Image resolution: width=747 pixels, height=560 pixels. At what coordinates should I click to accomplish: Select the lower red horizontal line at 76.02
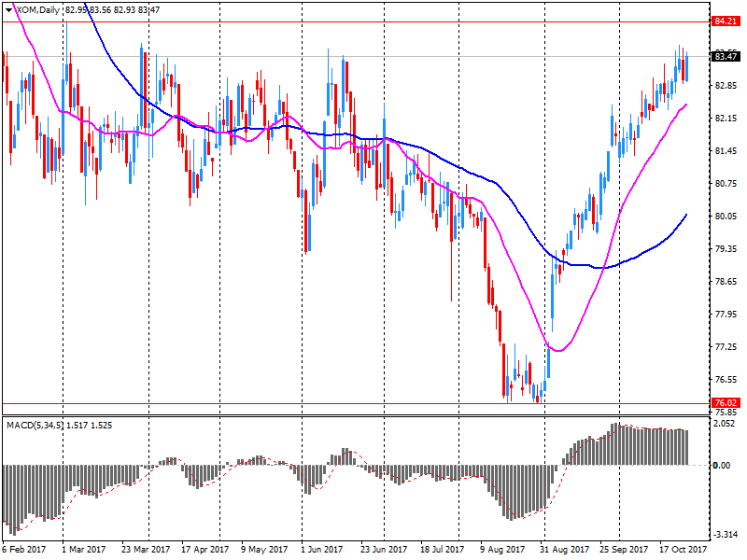[357, 403]
